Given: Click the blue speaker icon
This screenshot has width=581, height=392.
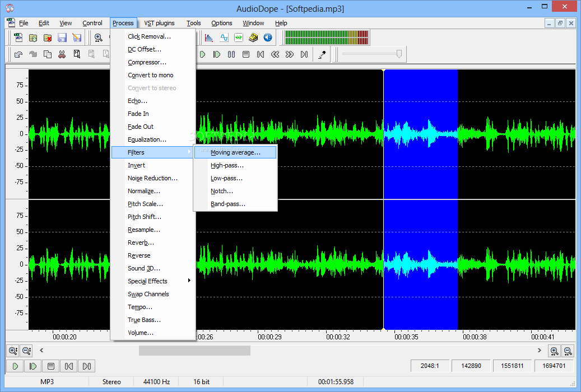Looking at the screenshot, I should point(267,38).
